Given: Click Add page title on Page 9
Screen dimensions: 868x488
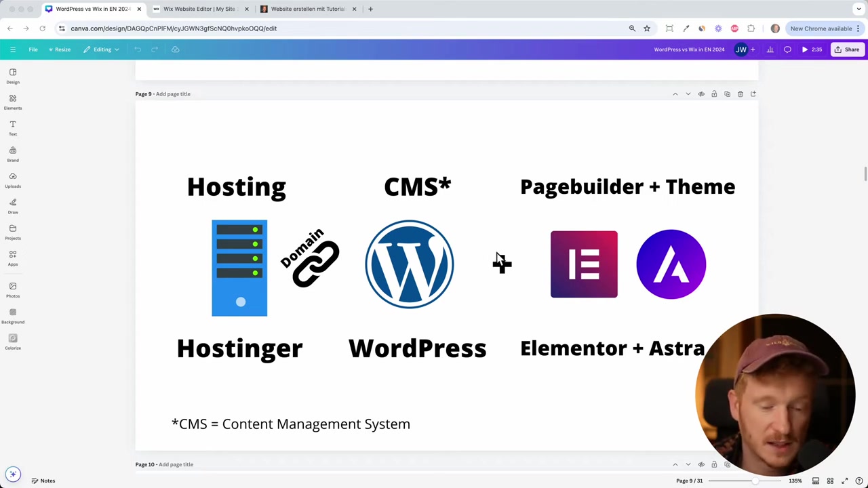Looking at the screenshot, I should (173, 94).
